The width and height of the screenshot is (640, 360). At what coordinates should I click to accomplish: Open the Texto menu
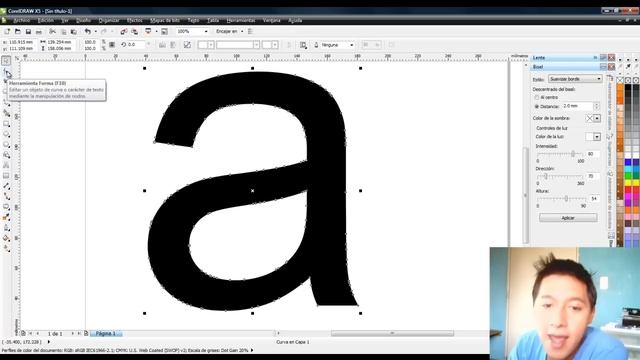(x=193, y=20)
